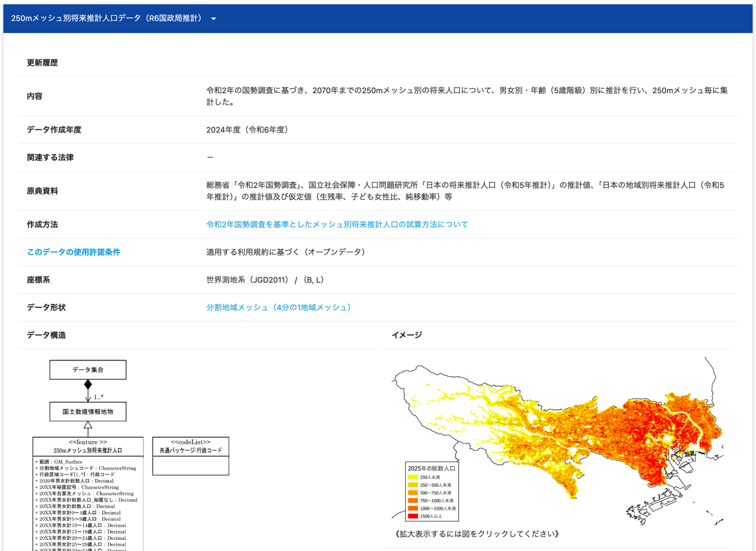Click the black diamond composition symbol in diagram
This screenshot has width=756, height=551.
pos(88,384)
